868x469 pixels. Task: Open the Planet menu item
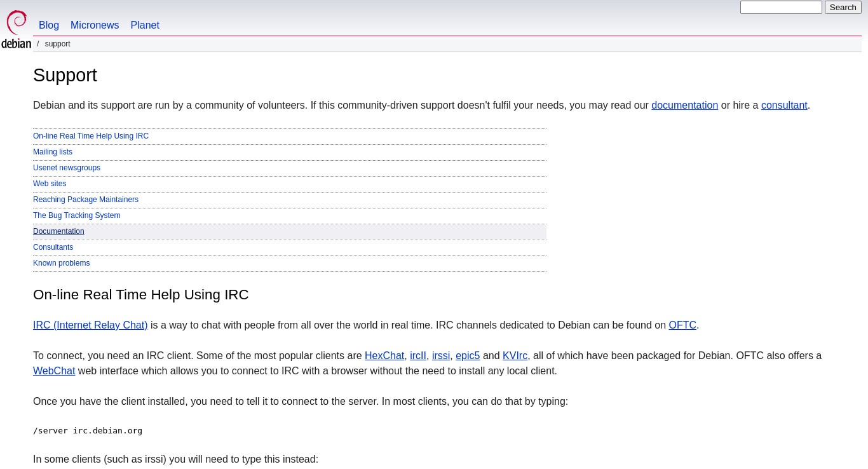point(145,25)
